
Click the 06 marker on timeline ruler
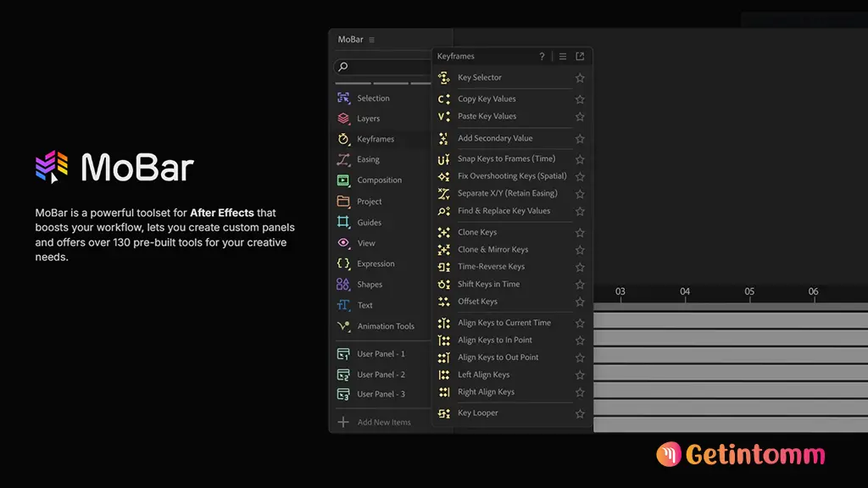813,291
